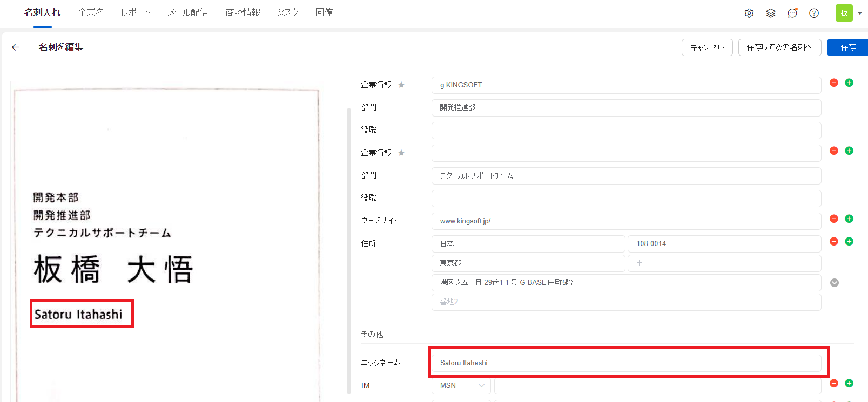
Task: Click the empty 市 city field
Action: pyautogui.click(x=724, y=263)
